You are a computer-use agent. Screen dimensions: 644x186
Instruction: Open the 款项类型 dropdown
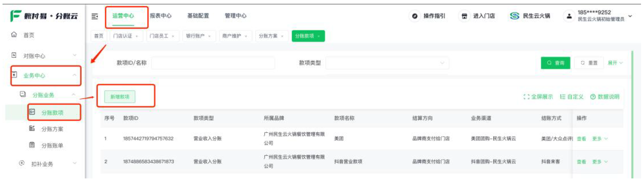tap(387, 63)
